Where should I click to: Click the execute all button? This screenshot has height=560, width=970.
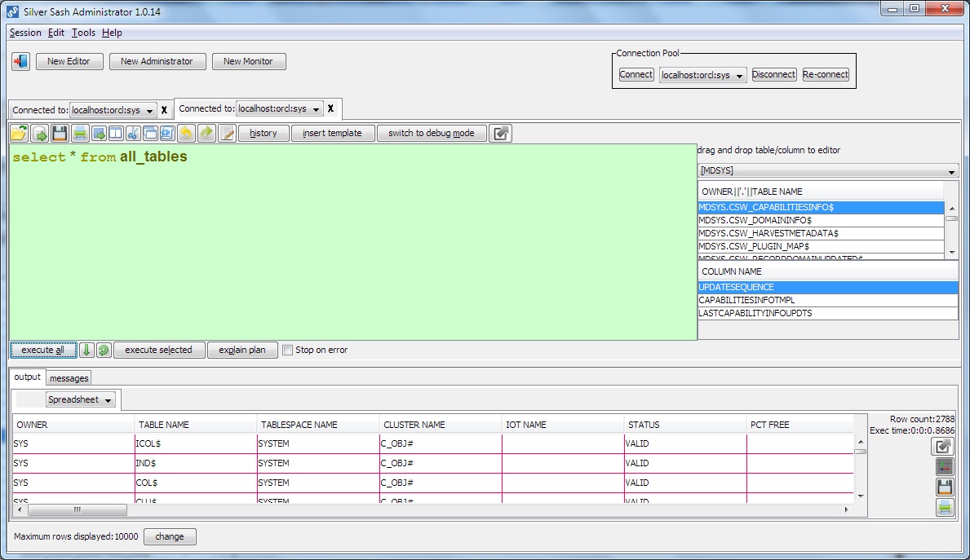pyautogui.click(x=42, y=350)
